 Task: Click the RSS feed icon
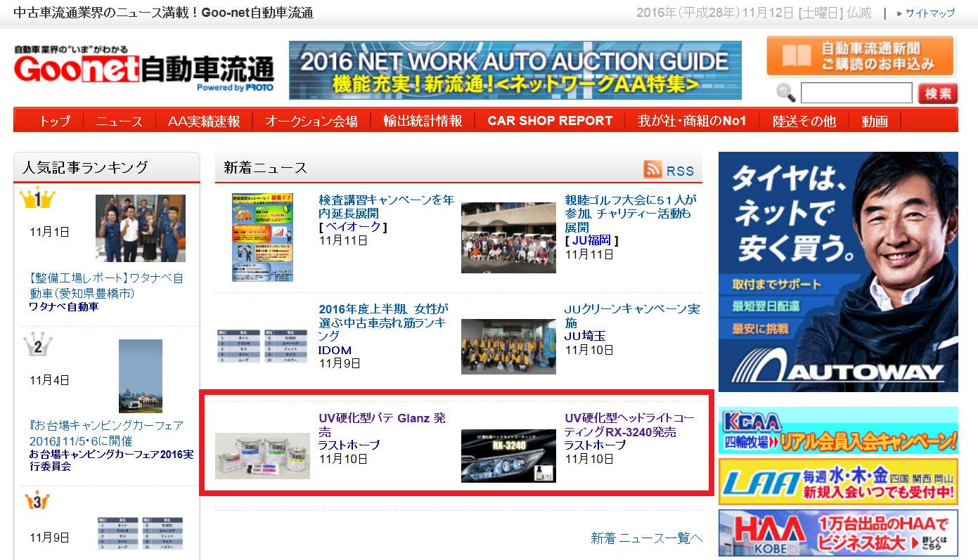tap(652, 169)
